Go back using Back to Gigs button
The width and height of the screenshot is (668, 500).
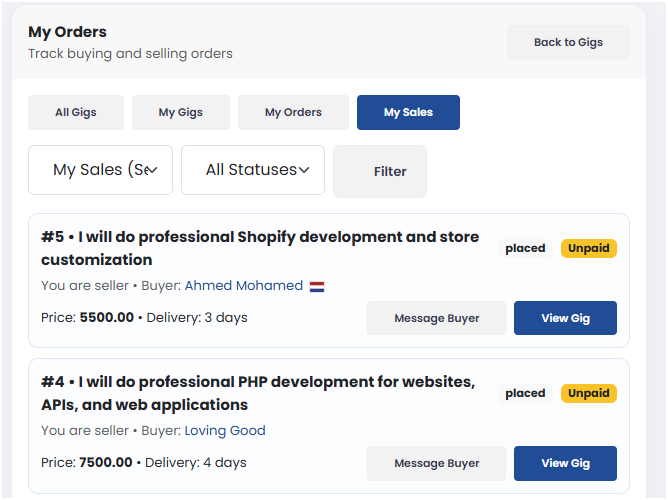tap(568, 42)
